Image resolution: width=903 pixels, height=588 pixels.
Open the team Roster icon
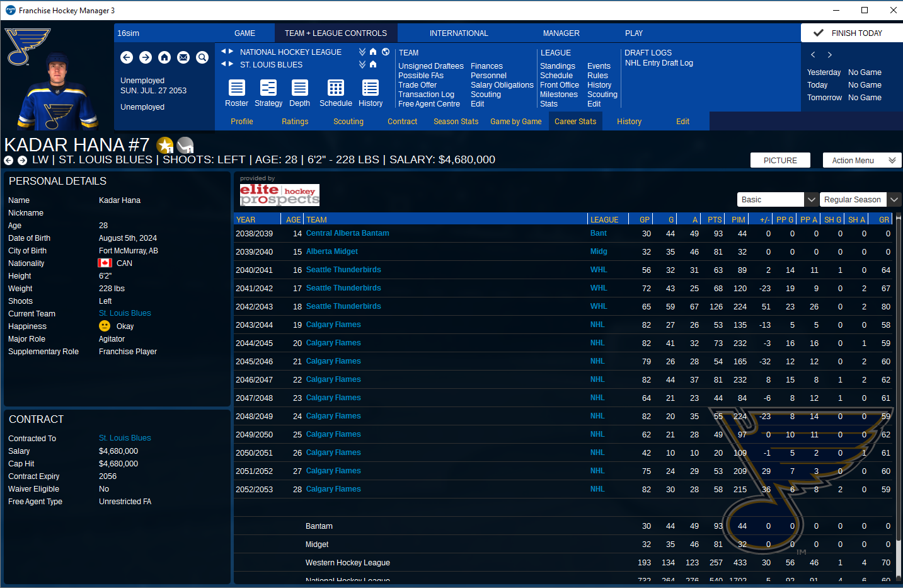pos(237,93)
